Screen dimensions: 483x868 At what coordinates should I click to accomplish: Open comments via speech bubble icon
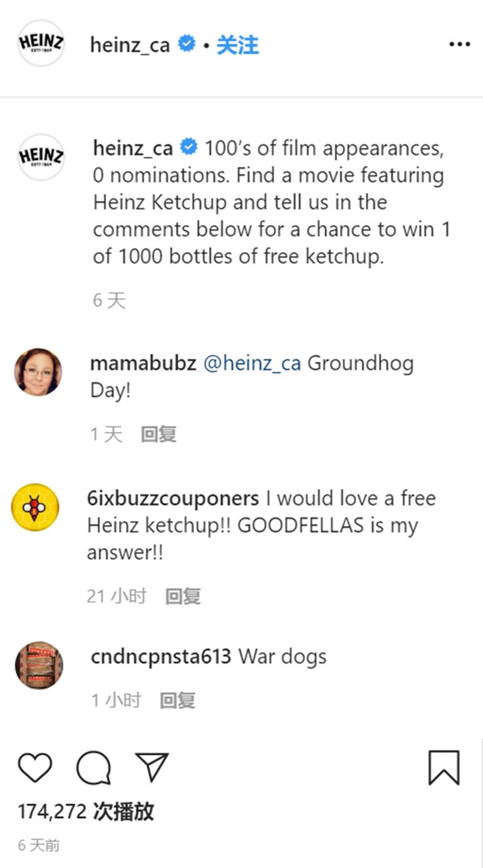(x=93, y=768)
